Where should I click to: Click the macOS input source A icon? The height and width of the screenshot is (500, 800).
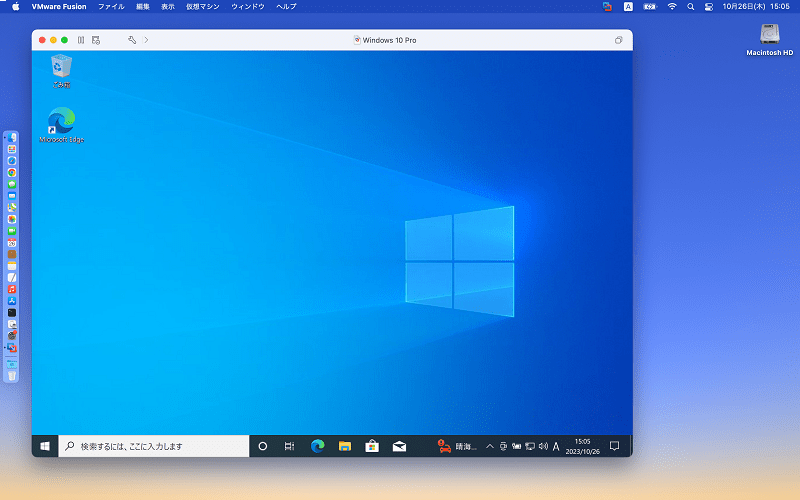point(628,7)
